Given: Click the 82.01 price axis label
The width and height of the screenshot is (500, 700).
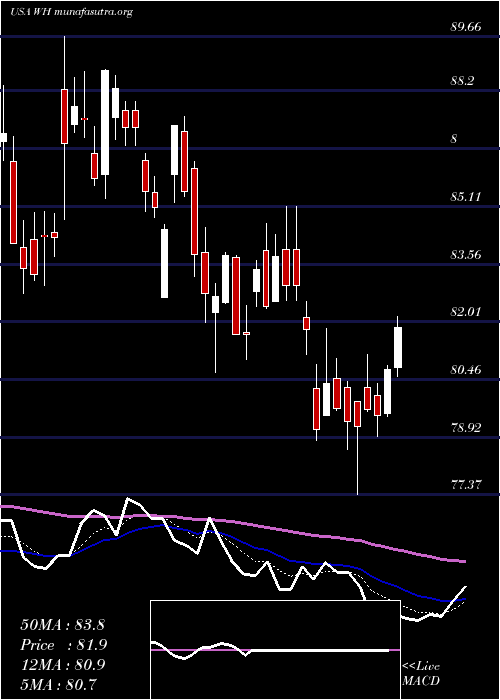Looking at the screenshot, I should [466, 312].
